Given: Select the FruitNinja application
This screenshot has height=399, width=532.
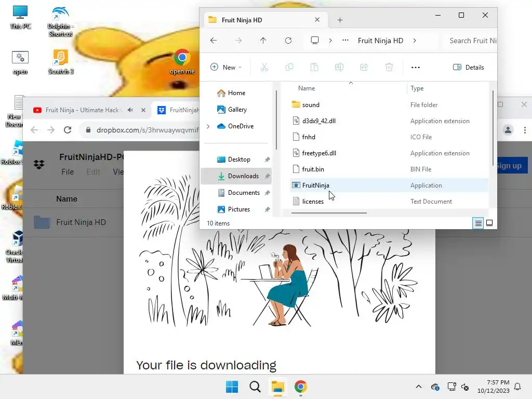Looking at the screenshot, I should pos(389,185).
